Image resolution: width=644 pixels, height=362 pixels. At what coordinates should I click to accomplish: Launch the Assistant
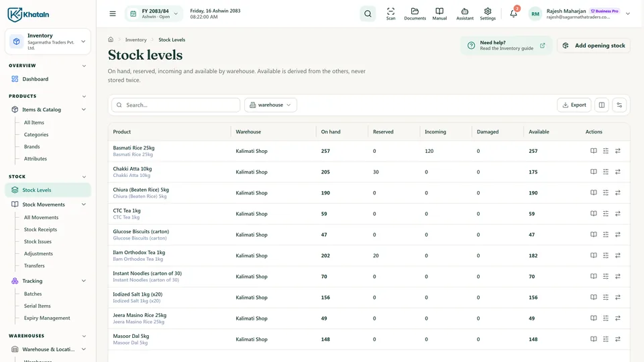[x=465, y=14]
